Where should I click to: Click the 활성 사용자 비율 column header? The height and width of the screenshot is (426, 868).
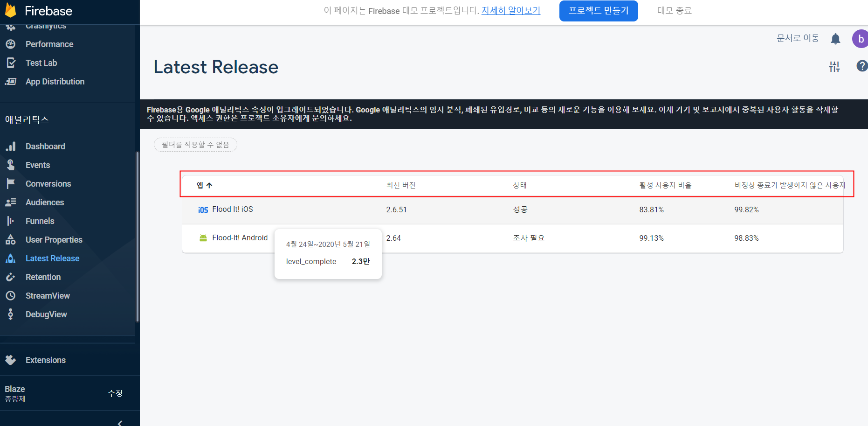coord(665,185)
